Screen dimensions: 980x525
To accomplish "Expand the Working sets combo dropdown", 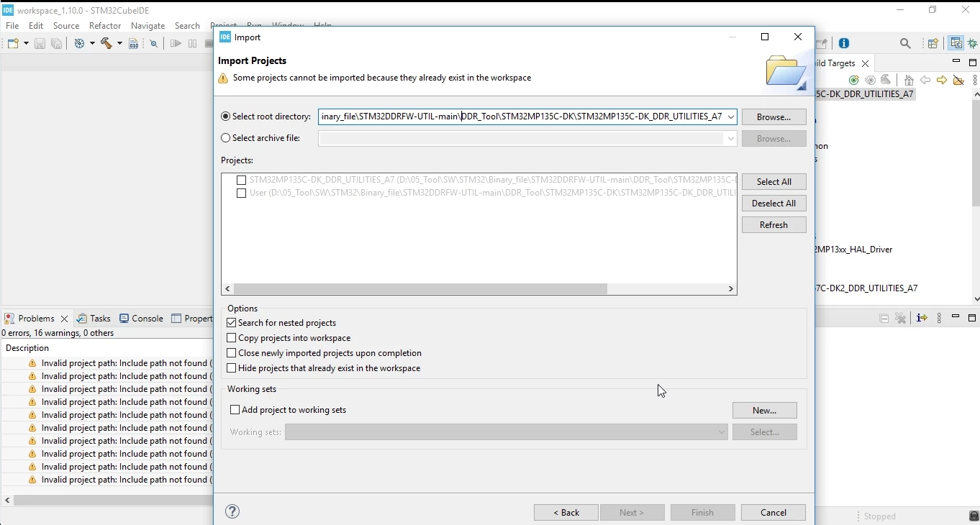I will 722,432.
